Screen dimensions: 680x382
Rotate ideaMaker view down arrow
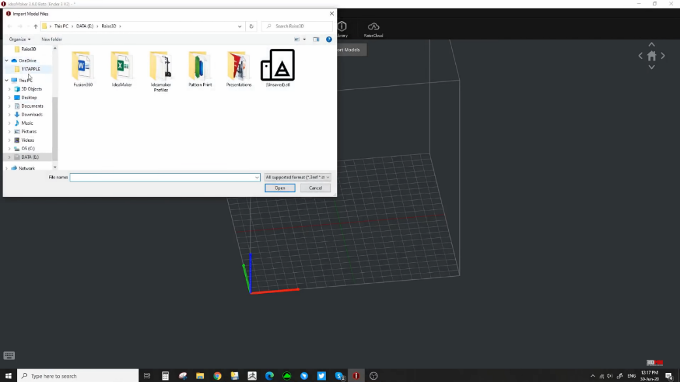651,67
